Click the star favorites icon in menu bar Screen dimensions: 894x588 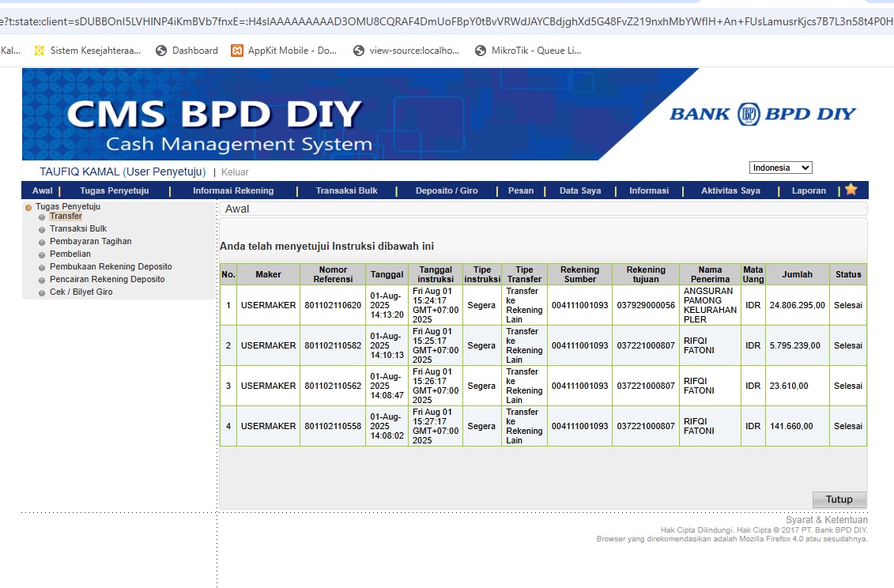pos(851,190)
